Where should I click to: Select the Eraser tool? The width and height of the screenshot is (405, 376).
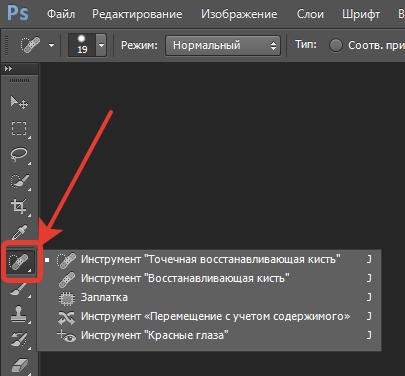click(x=19, y=365)
